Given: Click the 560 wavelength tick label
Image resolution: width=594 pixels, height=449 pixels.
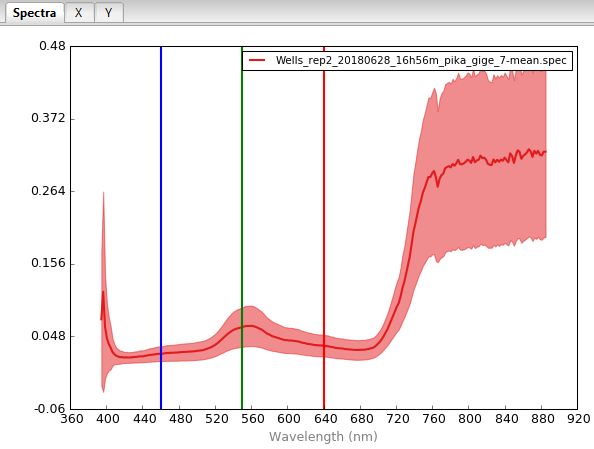Looking at the screenshot, I should (253, 419).
